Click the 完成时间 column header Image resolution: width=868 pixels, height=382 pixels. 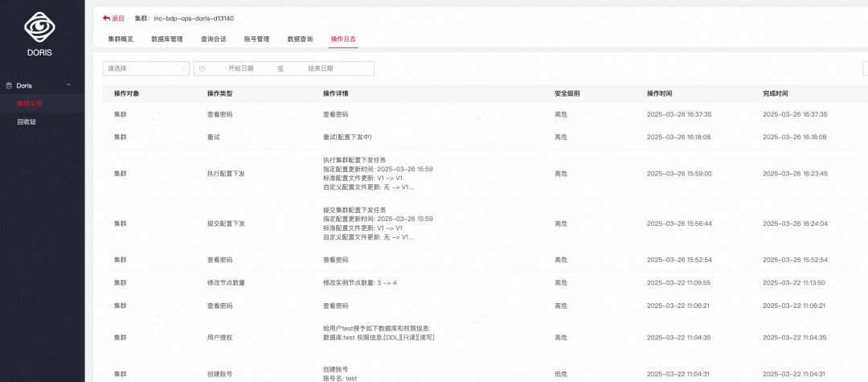click(x=776, y=93)
